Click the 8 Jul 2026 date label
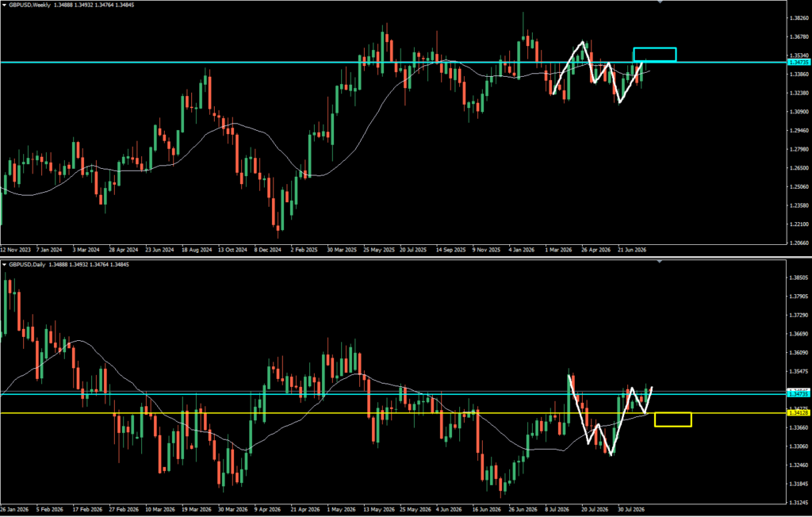This screenshot has width=812, height=517. 559,510
